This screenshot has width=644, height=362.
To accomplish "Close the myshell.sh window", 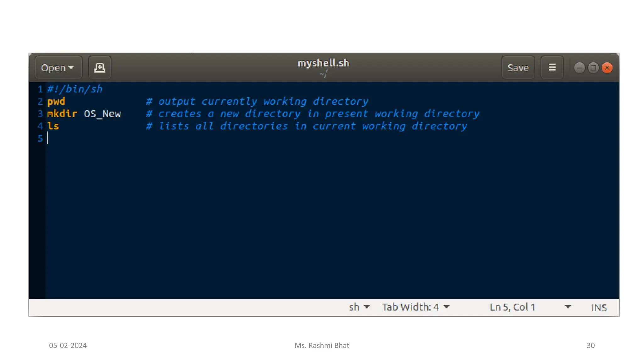I will (607, 68).
